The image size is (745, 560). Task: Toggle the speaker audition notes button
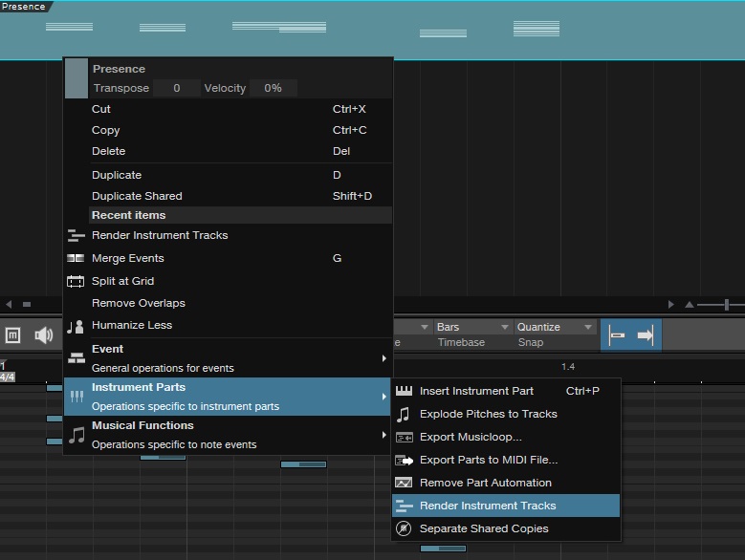pos(44,335)
